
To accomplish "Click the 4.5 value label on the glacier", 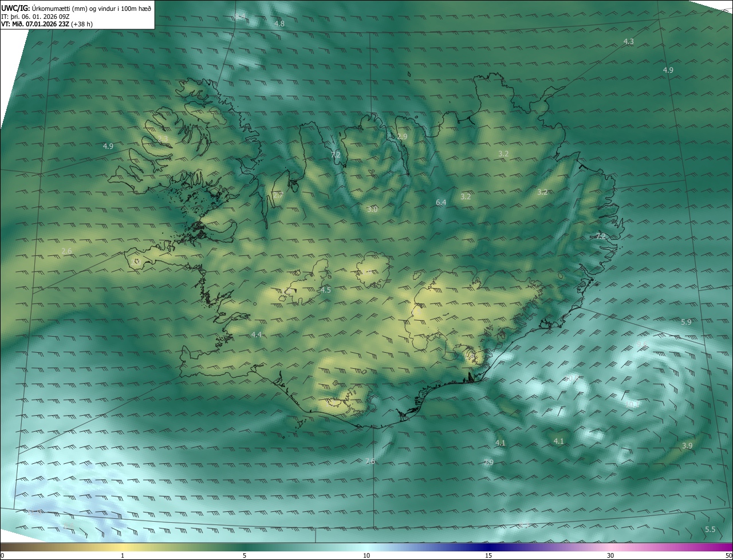I will coord(325,290).
